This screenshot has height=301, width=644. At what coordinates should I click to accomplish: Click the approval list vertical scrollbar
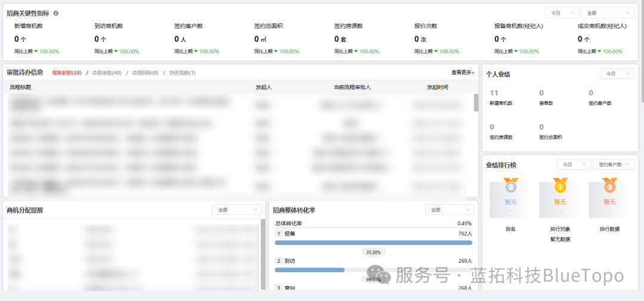click(476, 102)
